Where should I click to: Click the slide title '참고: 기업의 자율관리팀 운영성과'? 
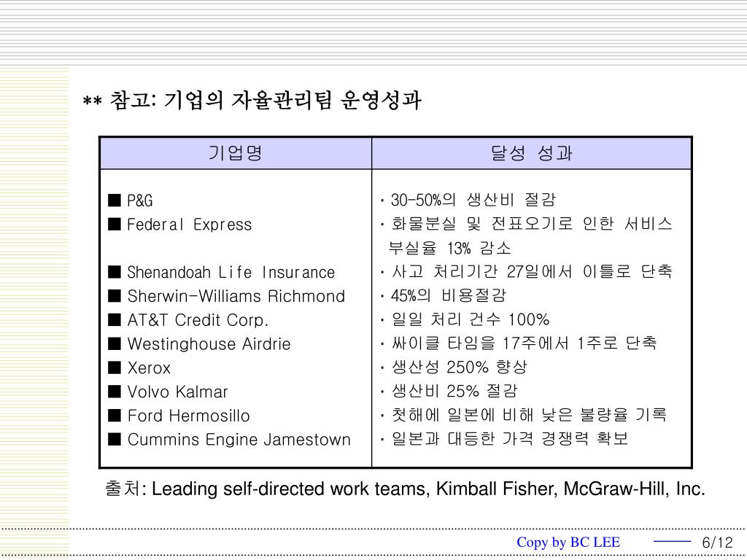pos(266,101)
